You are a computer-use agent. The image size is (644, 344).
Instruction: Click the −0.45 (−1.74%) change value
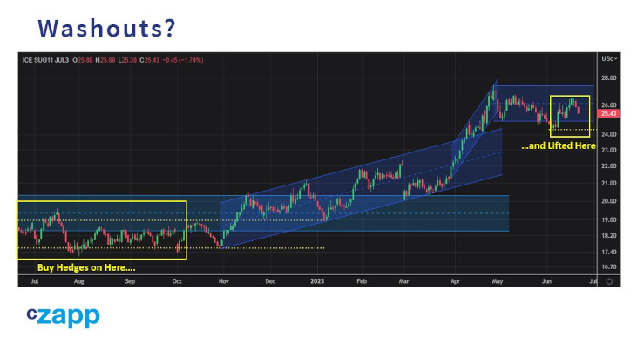pos(183,60)
